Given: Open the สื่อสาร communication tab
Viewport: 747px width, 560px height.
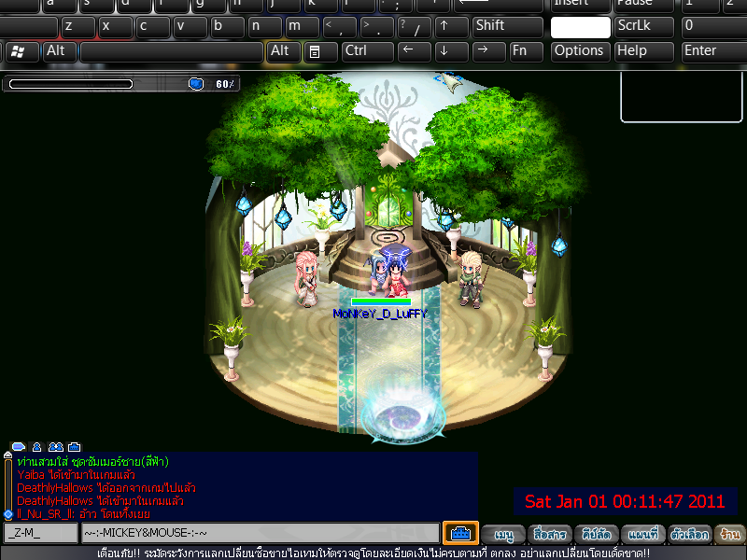Looking at the screenshot, I should pos(550,535).
